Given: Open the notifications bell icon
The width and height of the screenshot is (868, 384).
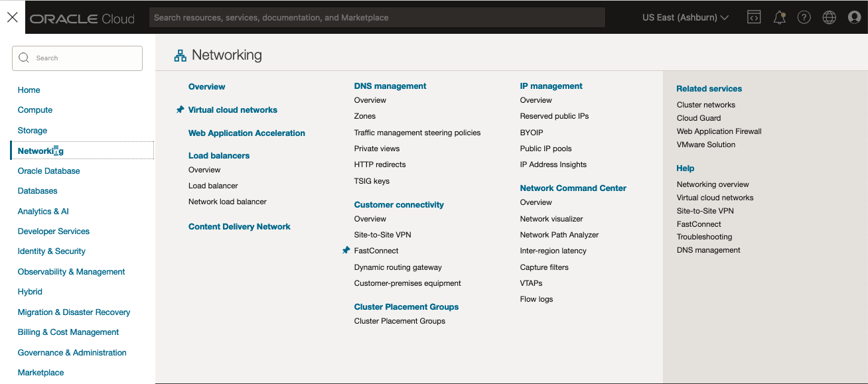Looking at the screenshot, I should (780, 18).
